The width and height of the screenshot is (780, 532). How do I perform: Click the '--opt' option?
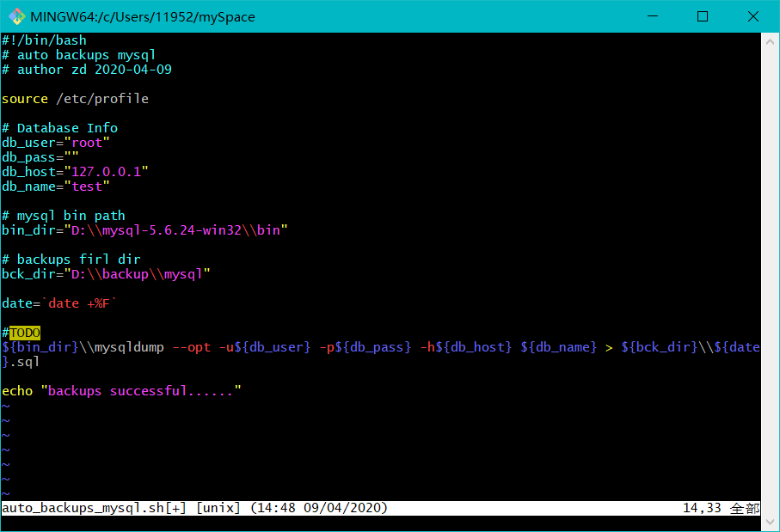(192, 347)
